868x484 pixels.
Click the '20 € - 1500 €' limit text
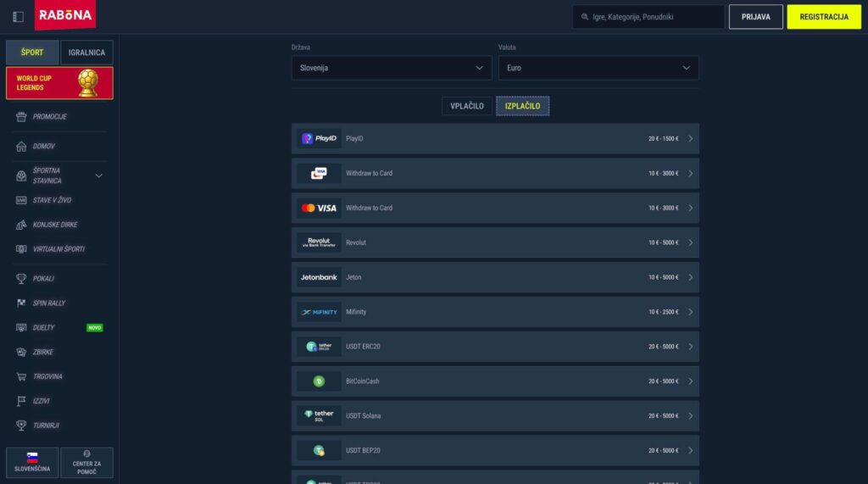point(663,138)
